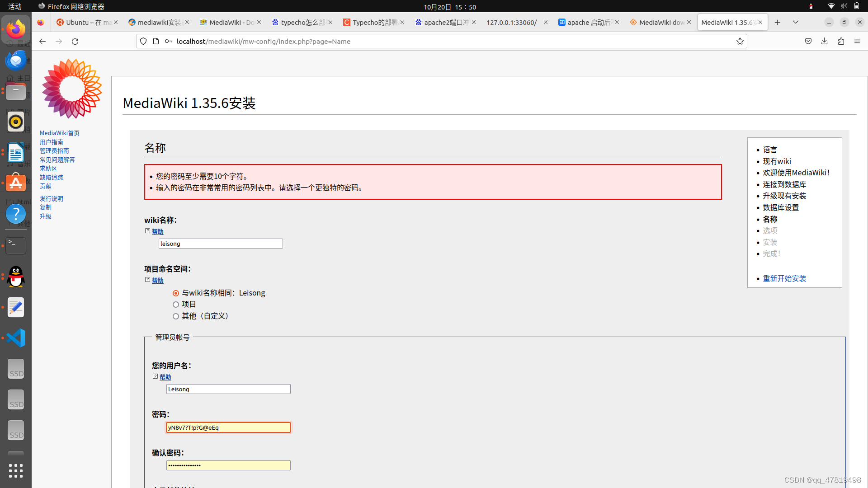Select the 项目 namespace option
Screen dimensions: 868x488
tap(176, 304)
